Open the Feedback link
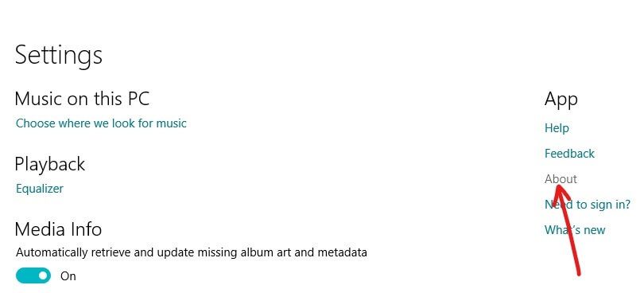 (x=569, y=154)
